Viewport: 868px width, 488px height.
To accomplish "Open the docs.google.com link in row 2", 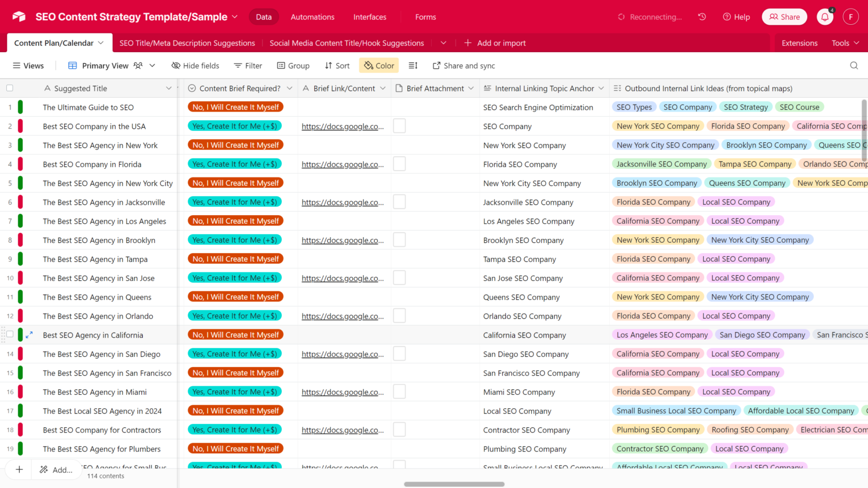I will [343, 127].
